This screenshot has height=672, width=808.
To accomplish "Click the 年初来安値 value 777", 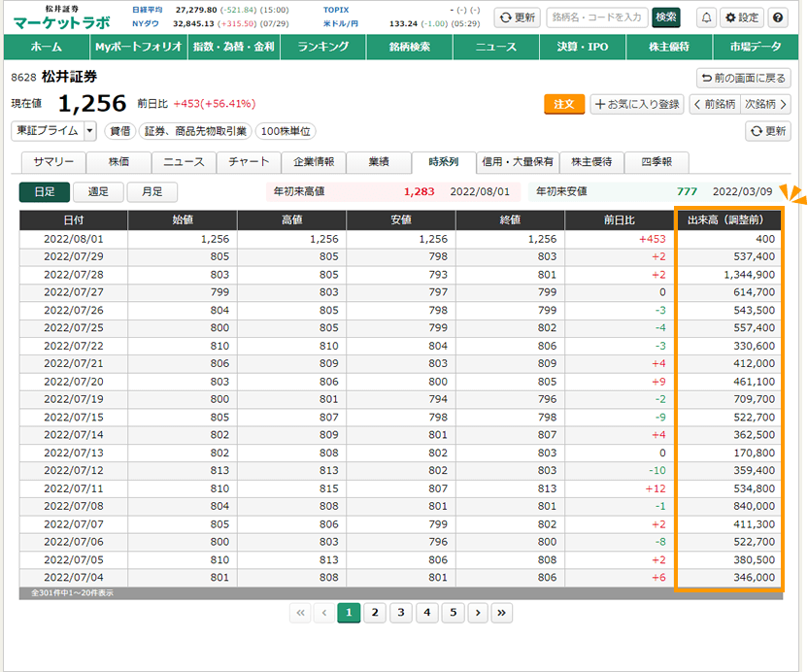I will (x=687, y=191).
